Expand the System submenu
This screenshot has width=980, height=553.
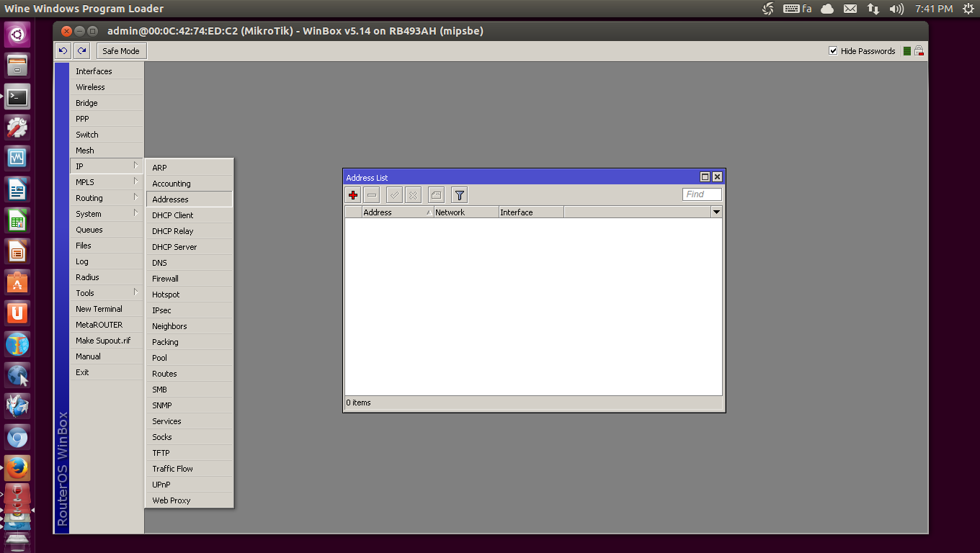pyautogui.click(x=107, y=214)
